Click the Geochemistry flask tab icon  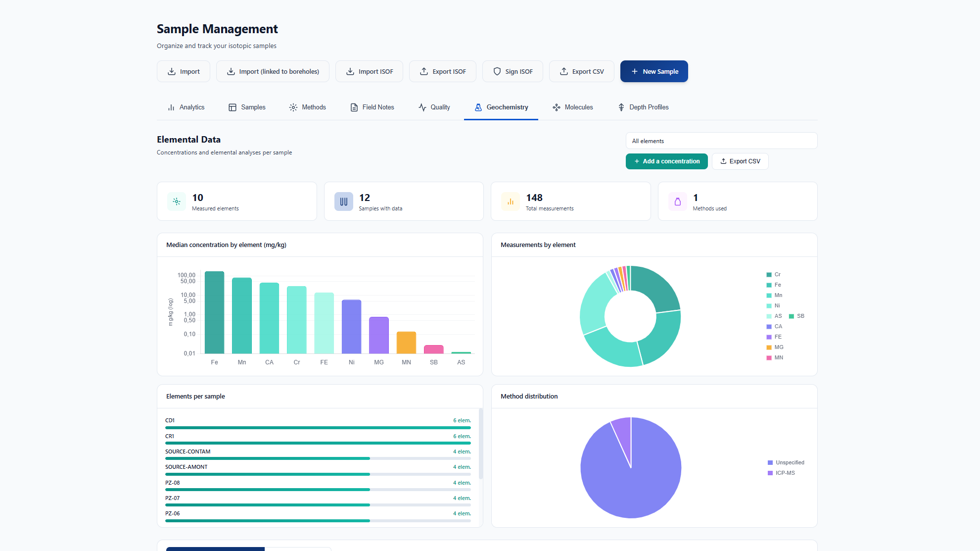tap(478, 107)
